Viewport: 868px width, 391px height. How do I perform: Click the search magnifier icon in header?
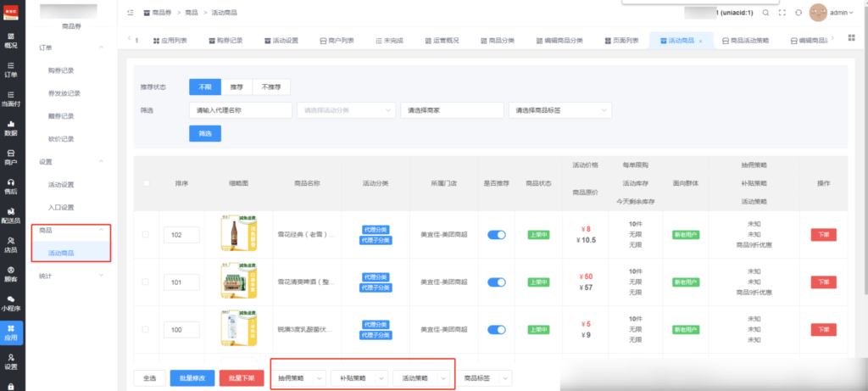[765, 12]
